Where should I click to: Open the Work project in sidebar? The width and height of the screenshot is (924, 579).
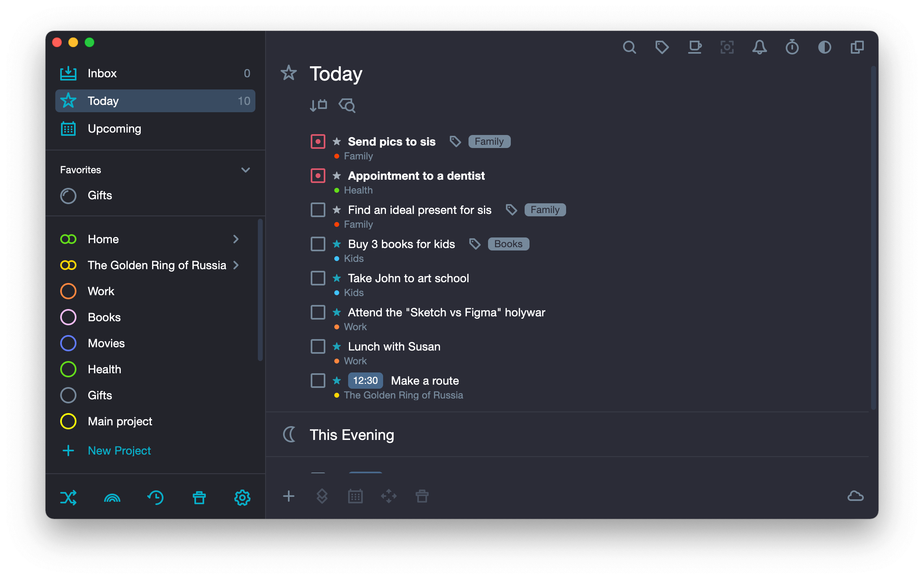click(x=155, y=291)
